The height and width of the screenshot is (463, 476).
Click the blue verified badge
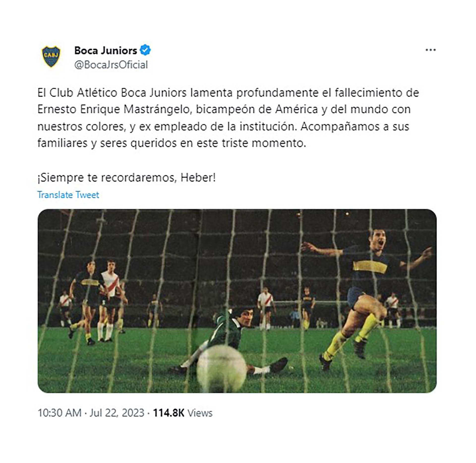click(x=145, y=50)
